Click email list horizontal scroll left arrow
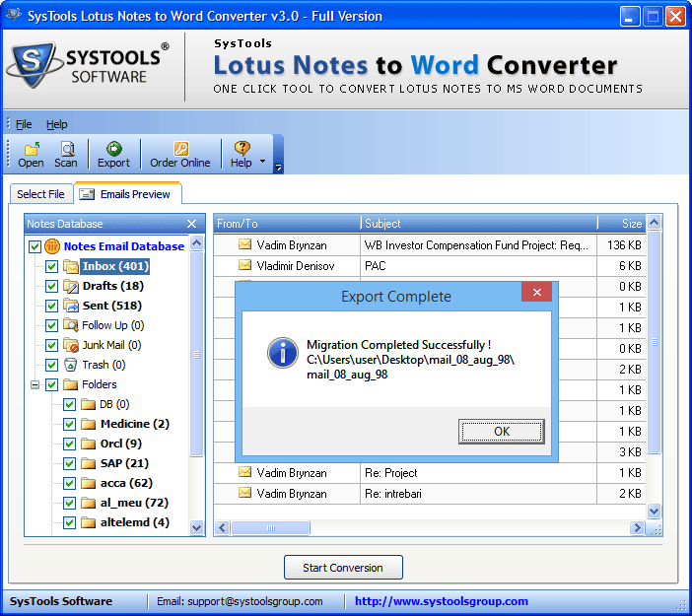Viewport: 692px width, 616px height. click(223, 527)
